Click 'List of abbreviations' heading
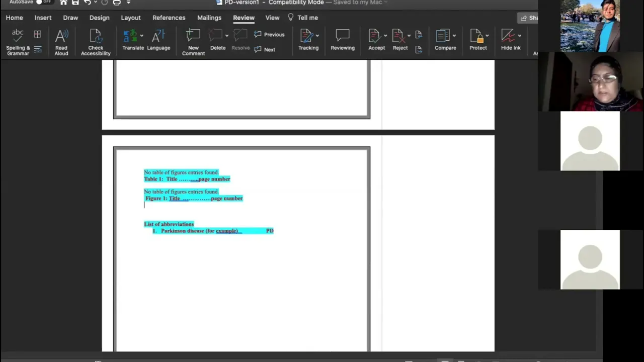The image size is (644, 362). click(169, 224)
